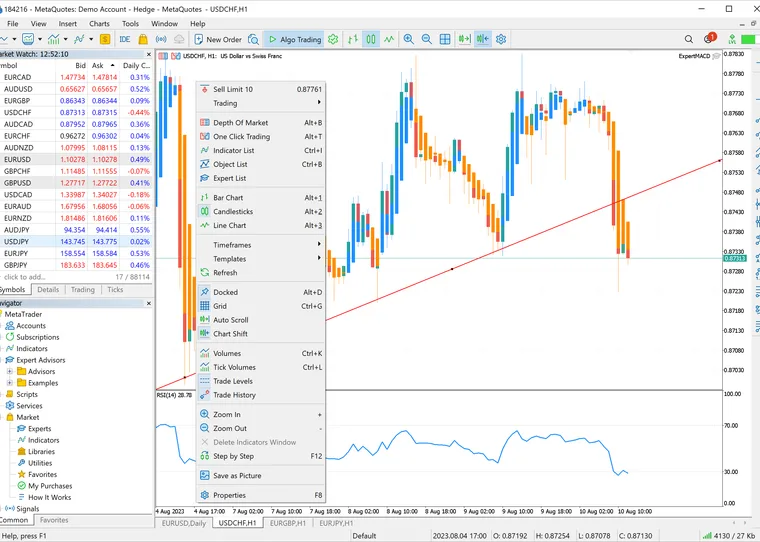
Task: Click the VPS cloud toolbar icon
Action: [x=179, y=39]
